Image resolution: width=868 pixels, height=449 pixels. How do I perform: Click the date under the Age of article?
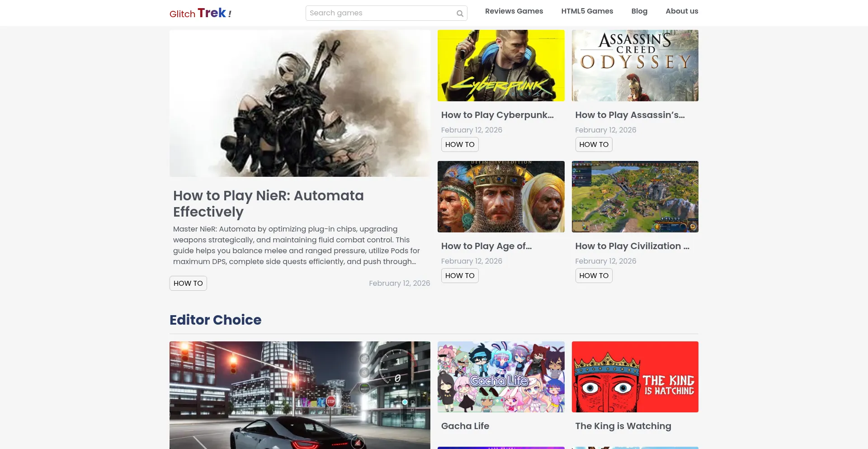[472, 261]
